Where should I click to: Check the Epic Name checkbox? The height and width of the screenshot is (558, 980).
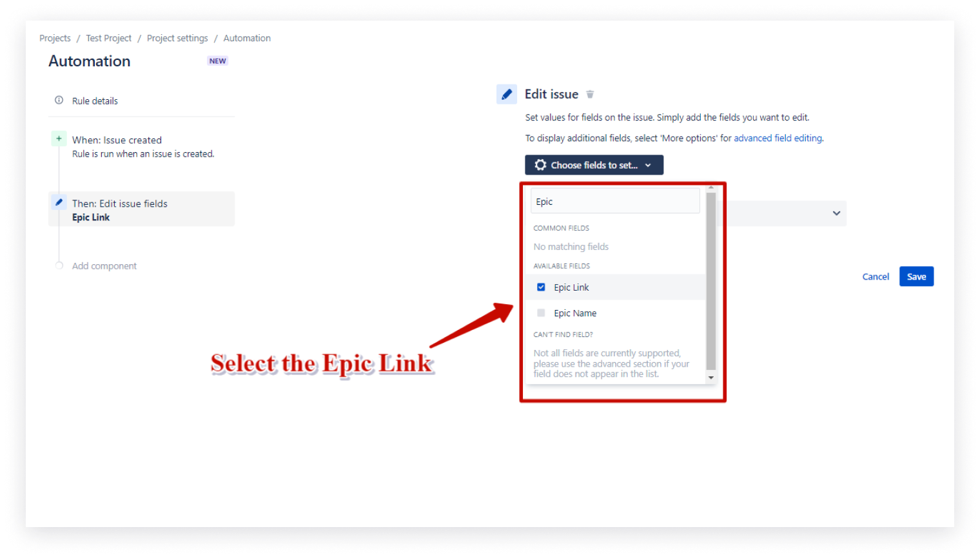(x=541, y=313)
